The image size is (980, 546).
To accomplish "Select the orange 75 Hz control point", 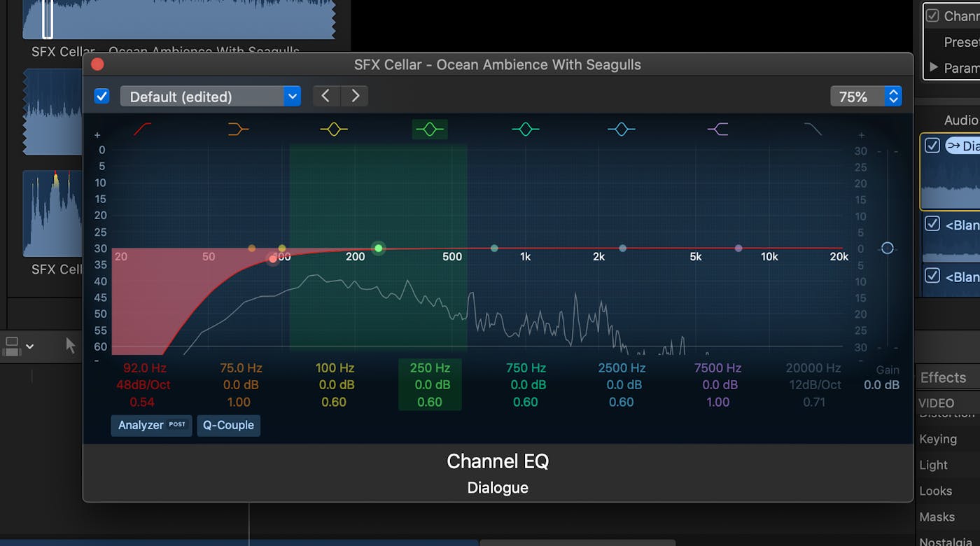I will [252, 248].
